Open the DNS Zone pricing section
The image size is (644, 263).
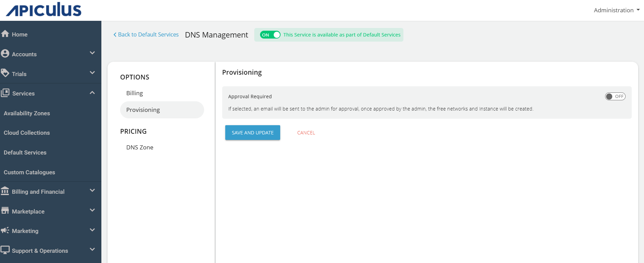coord(140,147)
